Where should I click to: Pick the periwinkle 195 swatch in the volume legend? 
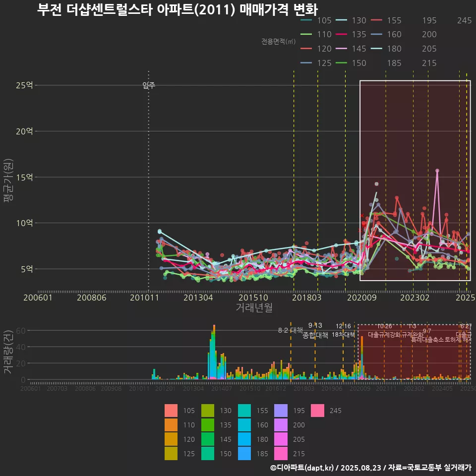(x=281, y=411)
